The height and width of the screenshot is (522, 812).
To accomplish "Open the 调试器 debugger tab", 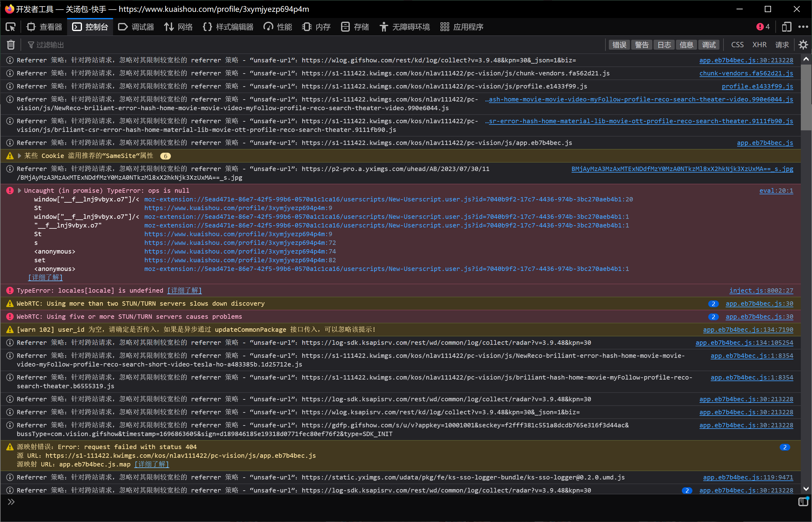I will (136, 27).
